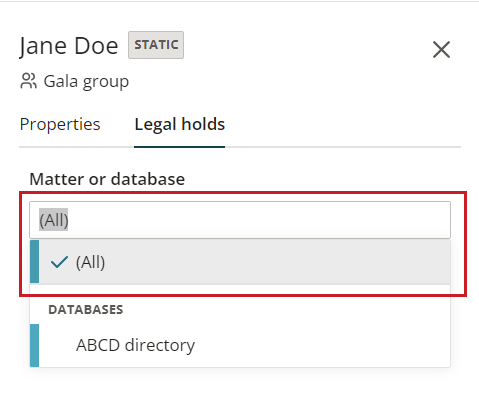Viewport: 479px width, 407px height.
Task: Select the Legal holds tab
Action: tap(180, 124)
